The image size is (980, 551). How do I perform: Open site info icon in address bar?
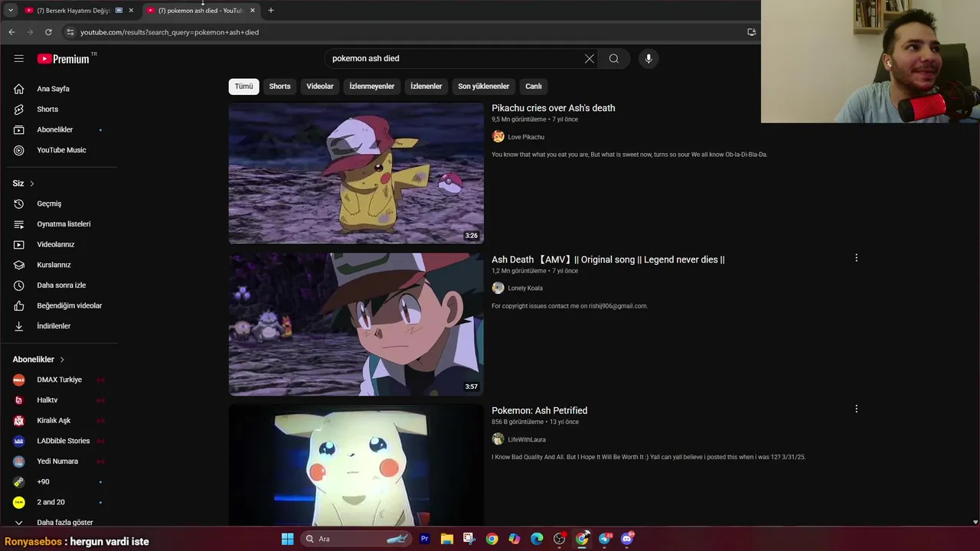point(70,32)
